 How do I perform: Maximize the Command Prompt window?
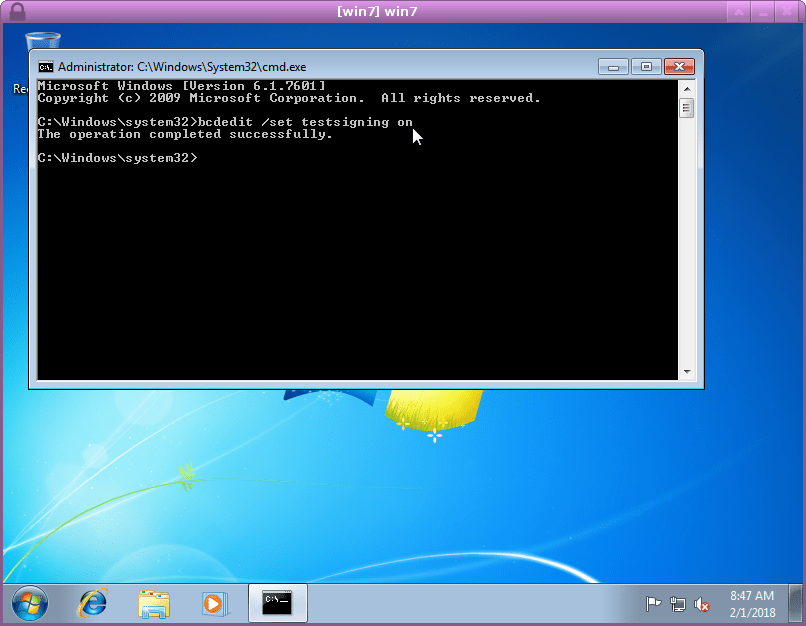pyautogui.click(x=645, y=66)
